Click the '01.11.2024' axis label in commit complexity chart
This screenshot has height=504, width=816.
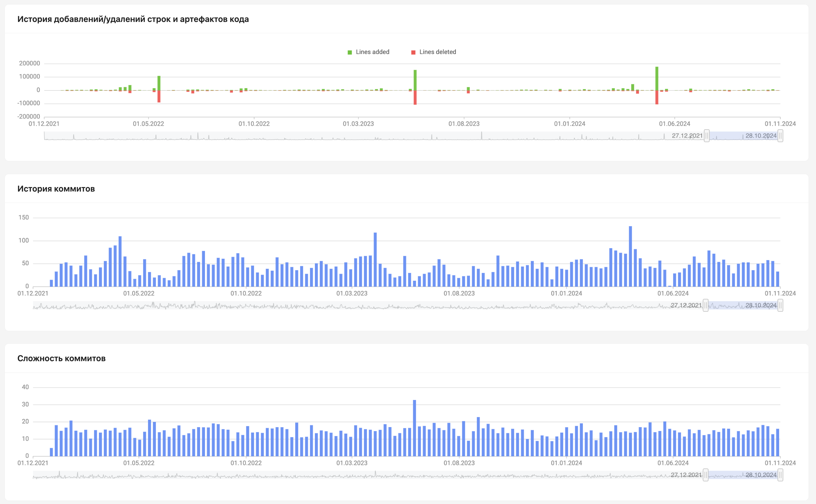780,463
